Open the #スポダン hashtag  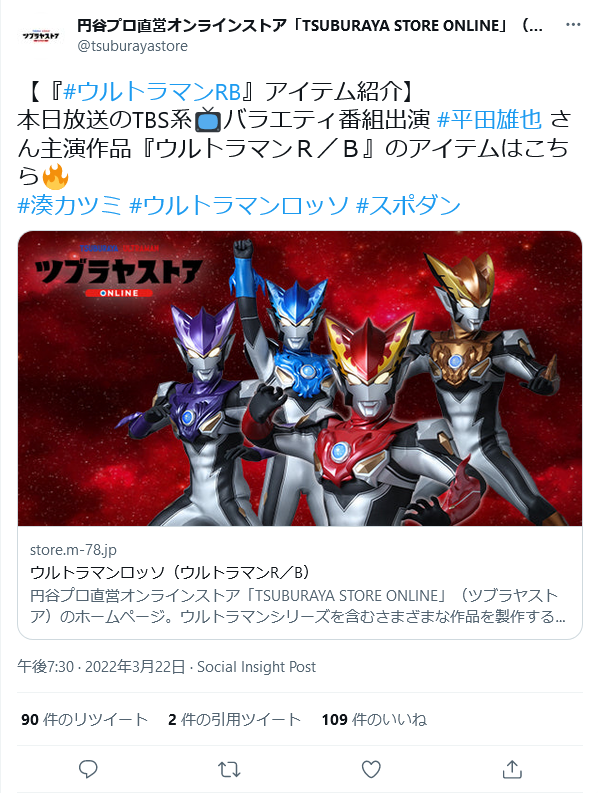[408, 205]
